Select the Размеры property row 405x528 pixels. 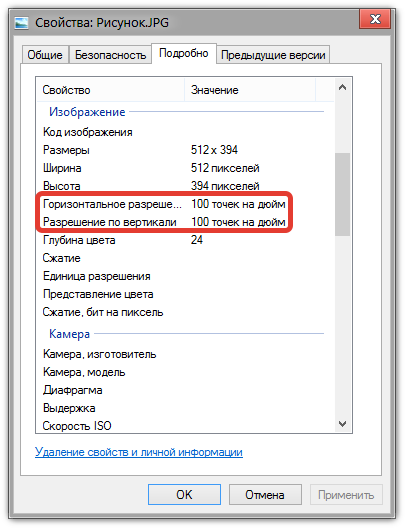pyautogui.click(x=185, y=150)
